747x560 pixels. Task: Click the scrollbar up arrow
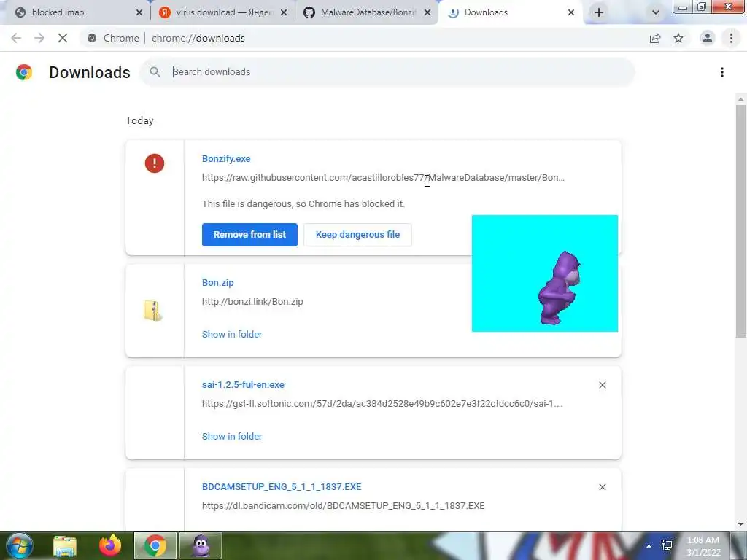pyautogui.click(x=740, y=99)
